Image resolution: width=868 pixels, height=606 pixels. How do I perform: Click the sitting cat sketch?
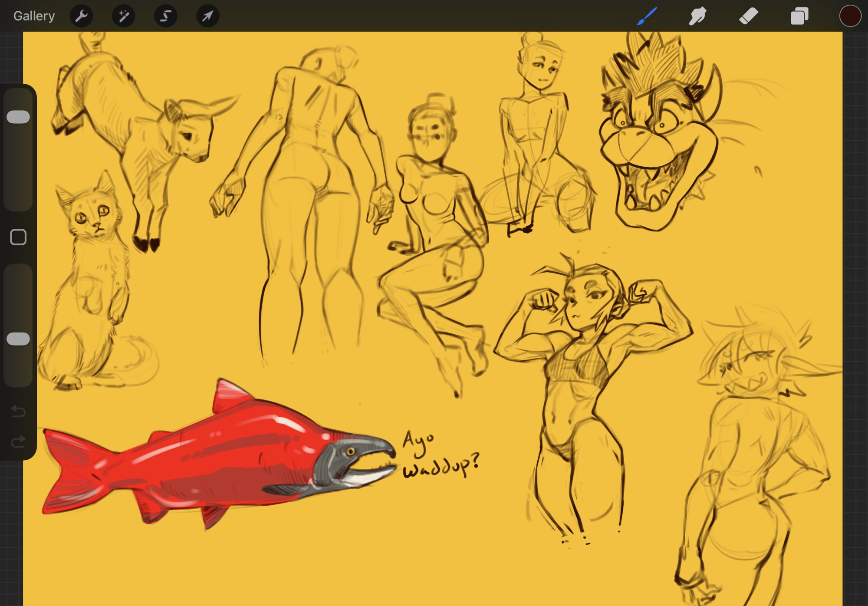tap(91, 282)
